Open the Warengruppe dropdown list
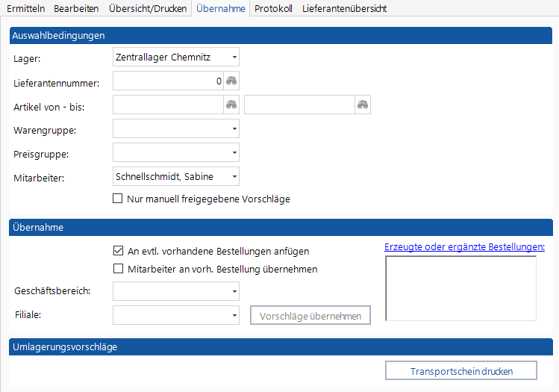 (x=234, y=129)
